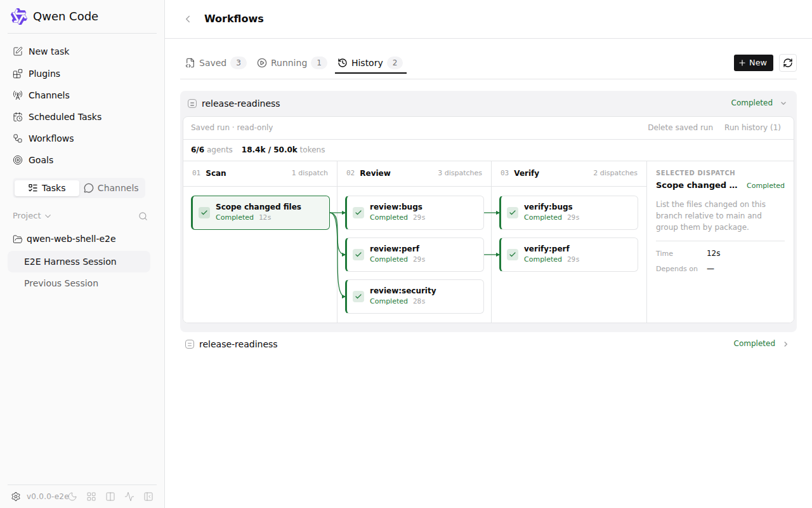
Task: Click the selected dispatch title in details panel
Action: 697,185
